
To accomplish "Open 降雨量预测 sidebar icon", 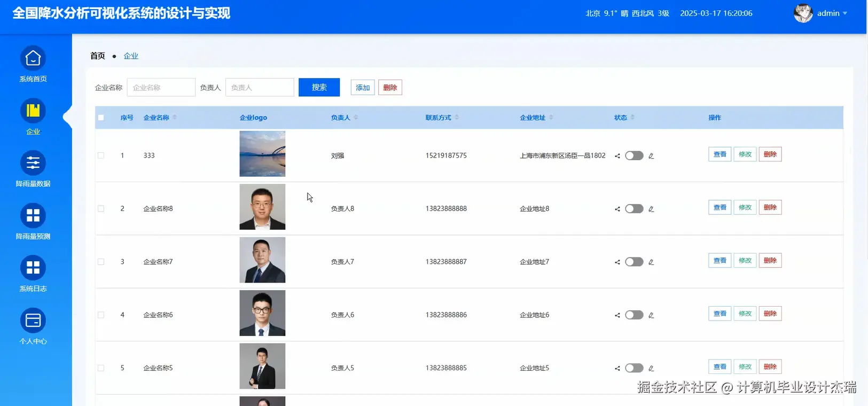I will 33,215.
